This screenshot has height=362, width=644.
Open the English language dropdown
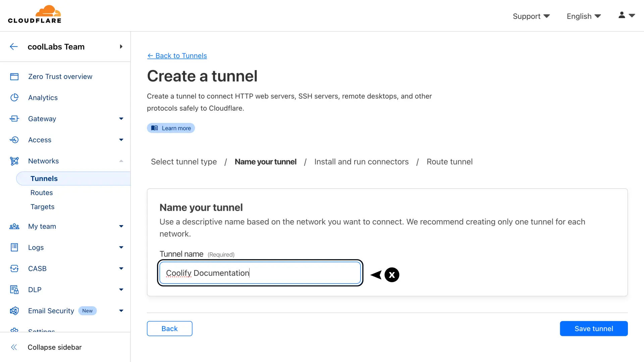click(583, 16)
